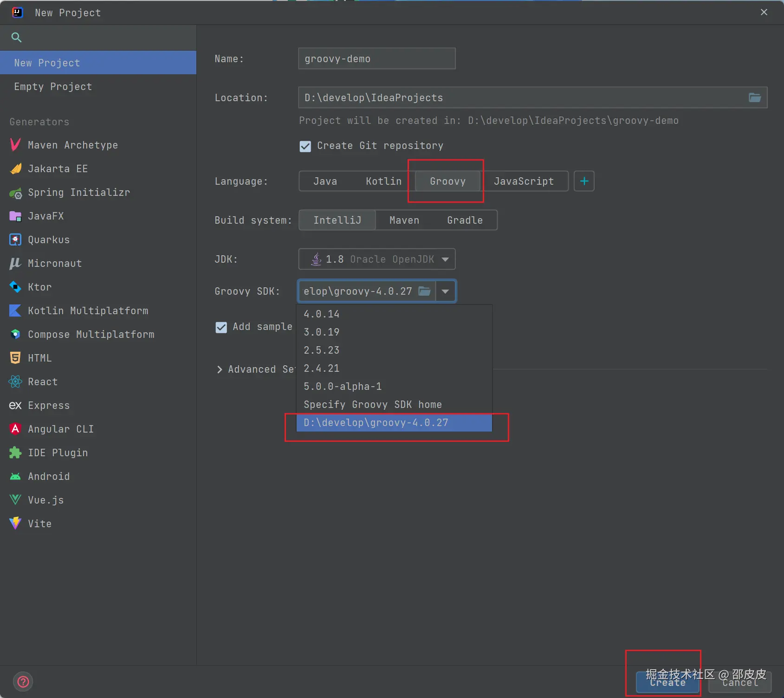Choose IntelliJ build system
This screenshot has width=784, height=698.
337,220
